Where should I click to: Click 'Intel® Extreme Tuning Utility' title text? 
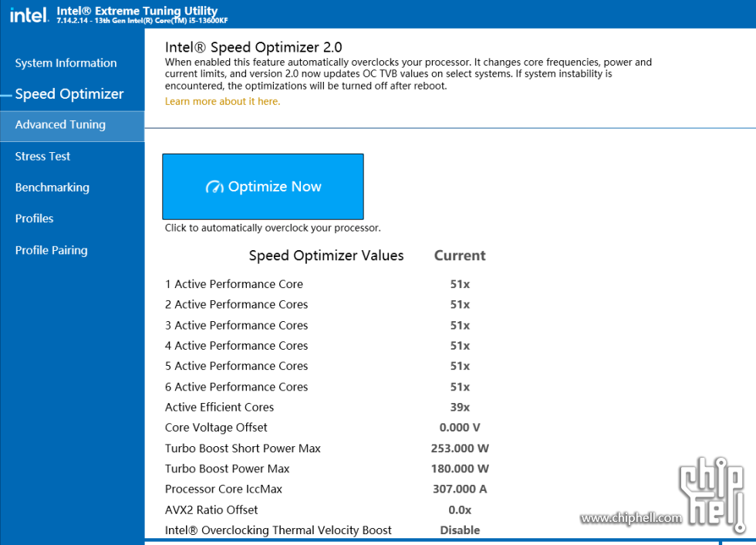point(137,11)
